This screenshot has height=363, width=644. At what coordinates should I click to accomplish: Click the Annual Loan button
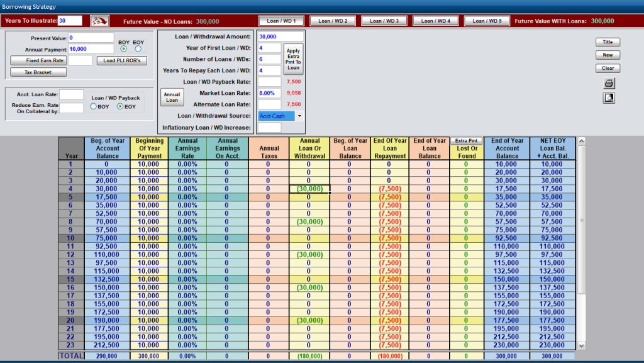(172, 98)
